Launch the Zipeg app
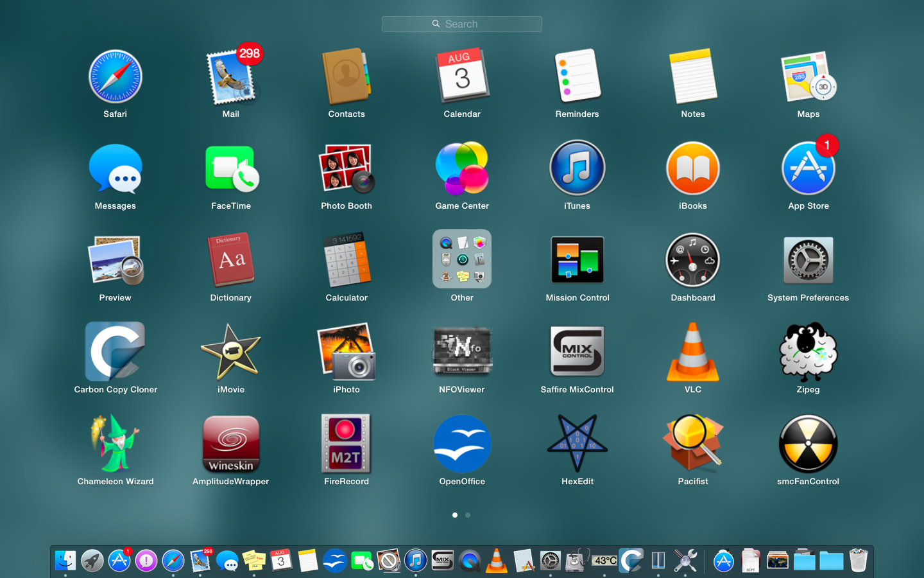 809,352
